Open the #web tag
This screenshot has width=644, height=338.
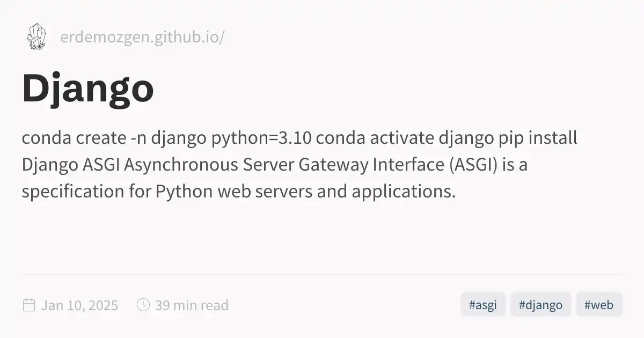click(x=599, y=305)
